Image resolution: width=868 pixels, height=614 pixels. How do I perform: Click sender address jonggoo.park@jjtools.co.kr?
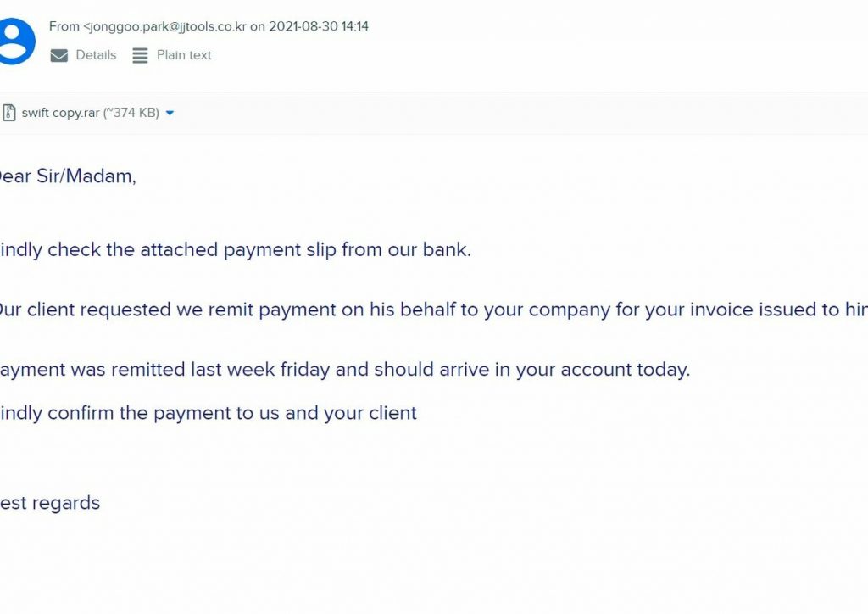pyautogui.click(x=167, y=26)
